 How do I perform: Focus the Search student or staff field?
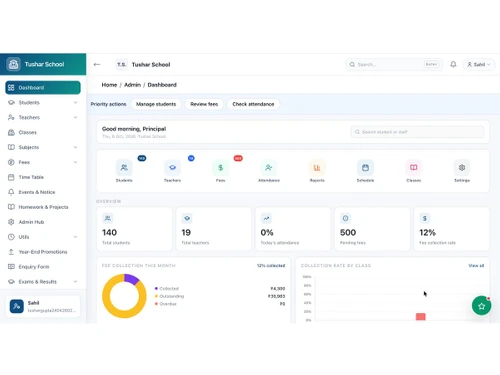coord(417,132)
